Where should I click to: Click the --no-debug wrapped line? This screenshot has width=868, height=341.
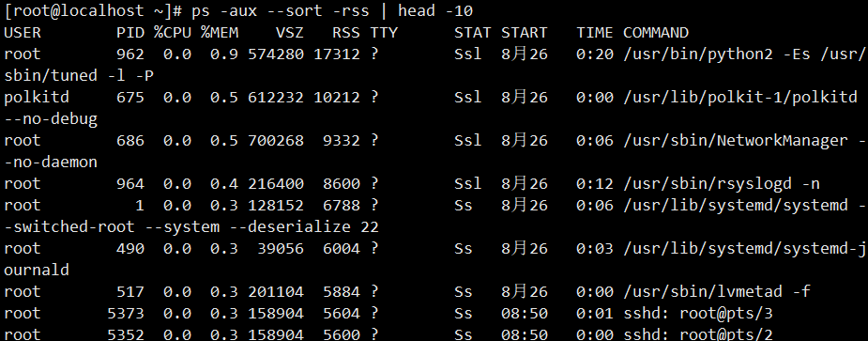point(51,119)
